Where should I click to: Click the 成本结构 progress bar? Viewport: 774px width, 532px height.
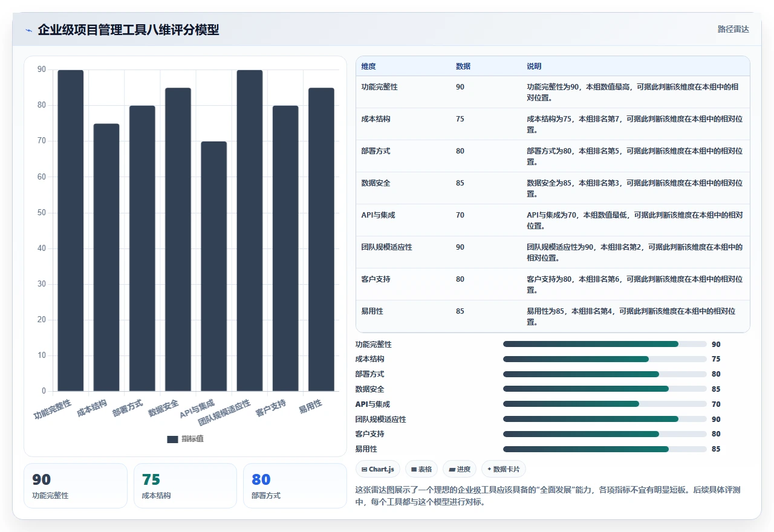[605, 359]
